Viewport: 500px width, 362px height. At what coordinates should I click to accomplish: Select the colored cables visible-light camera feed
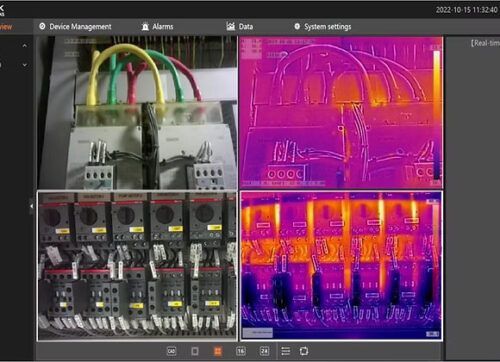(137, 113)
